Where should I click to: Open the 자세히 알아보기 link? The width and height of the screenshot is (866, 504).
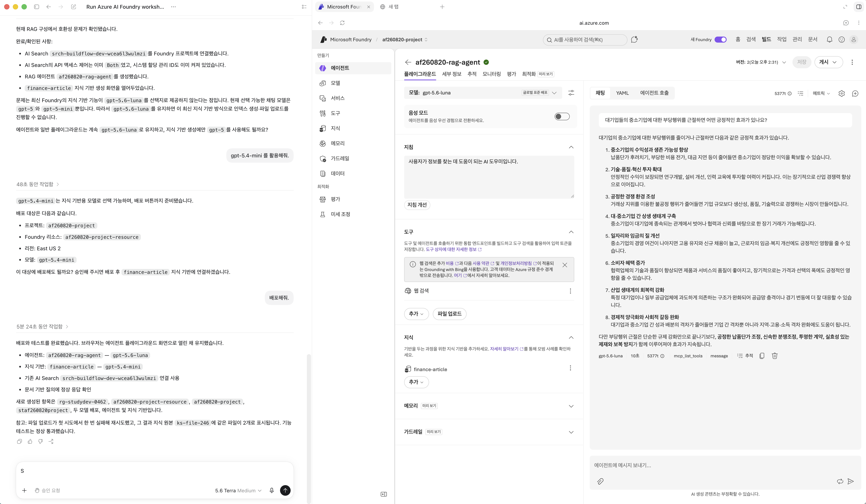(x=507, y=349)
